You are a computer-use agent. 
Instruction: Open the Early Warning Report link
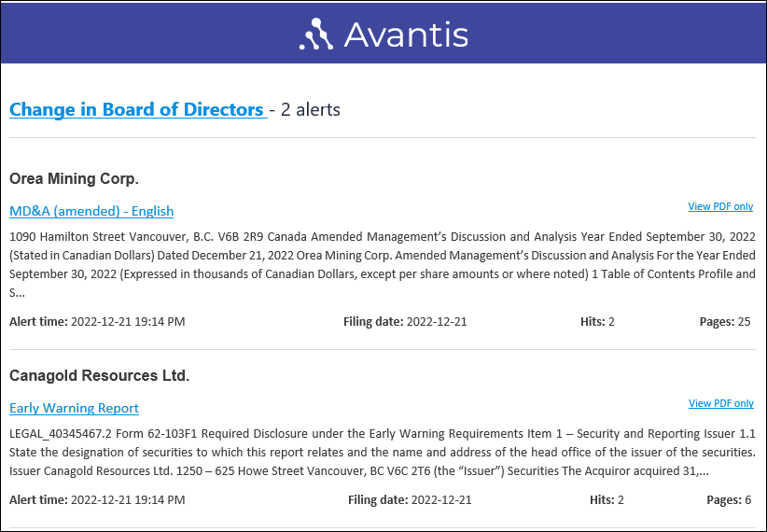(74, 408)
